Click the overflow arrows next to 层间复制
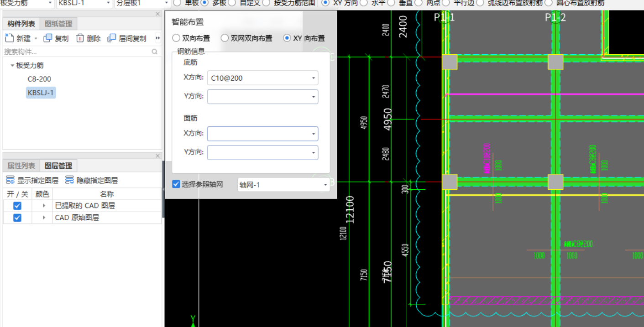 coord(157,38)
